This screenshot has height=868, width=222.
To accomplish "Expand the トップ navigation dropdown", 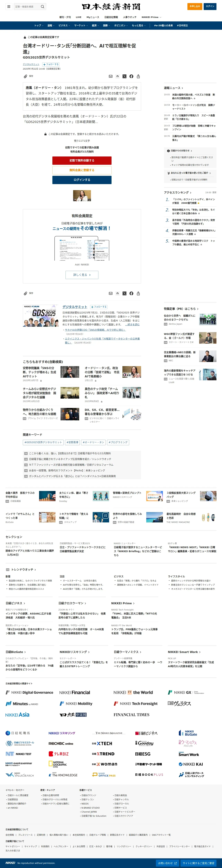I will (x=38, y=26).
